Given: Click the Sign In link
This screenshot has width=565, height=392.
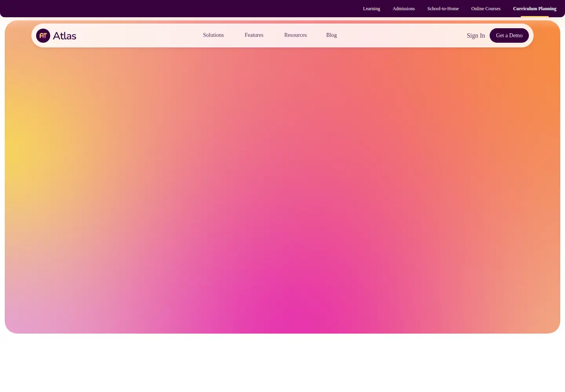Looking at the screenshot, I should (476, 36).
